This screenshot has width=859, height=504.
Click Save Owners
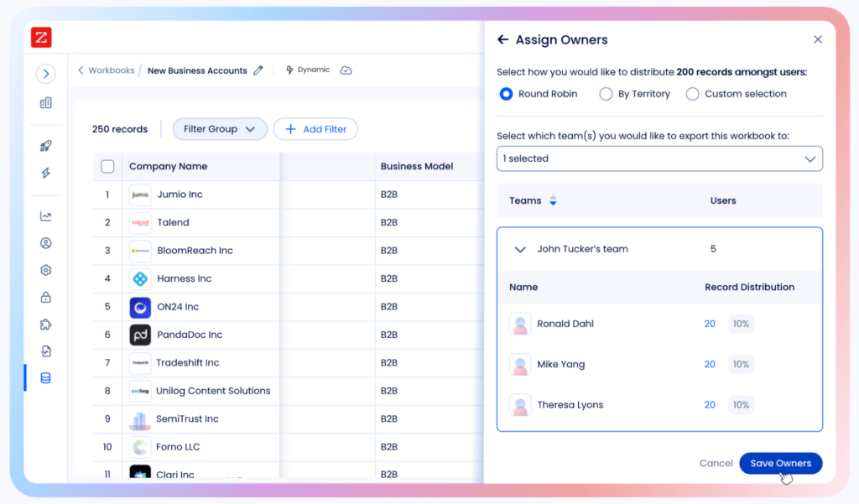780,463
